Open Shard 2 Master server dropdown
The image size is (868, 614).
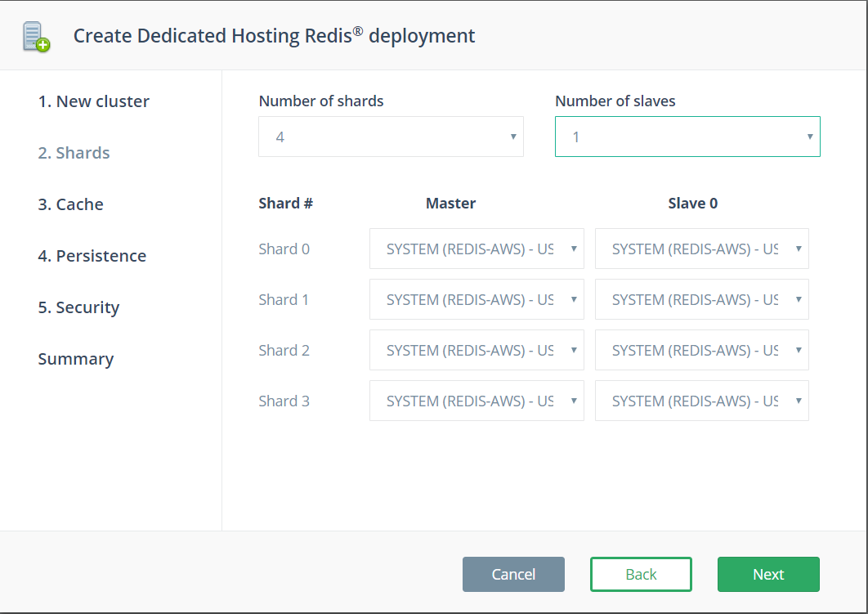pos(477,350)
